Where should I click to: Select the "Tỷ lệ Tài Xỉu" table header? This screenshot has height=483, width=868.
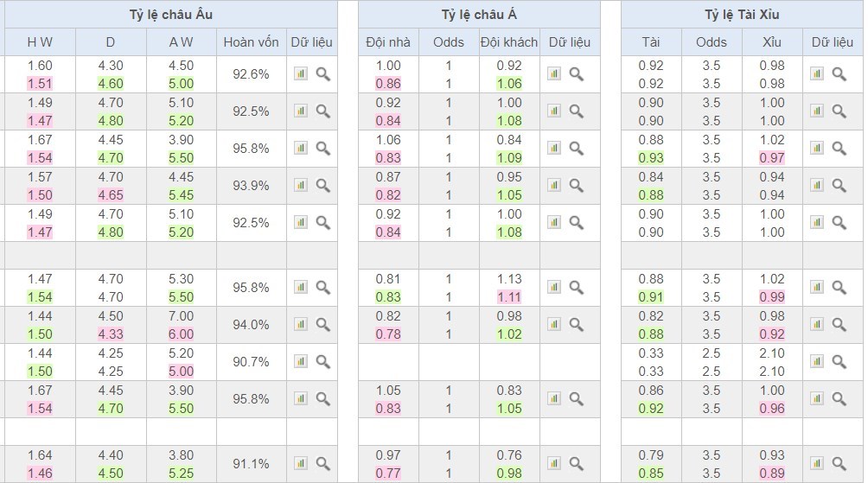tap(741, 15)
